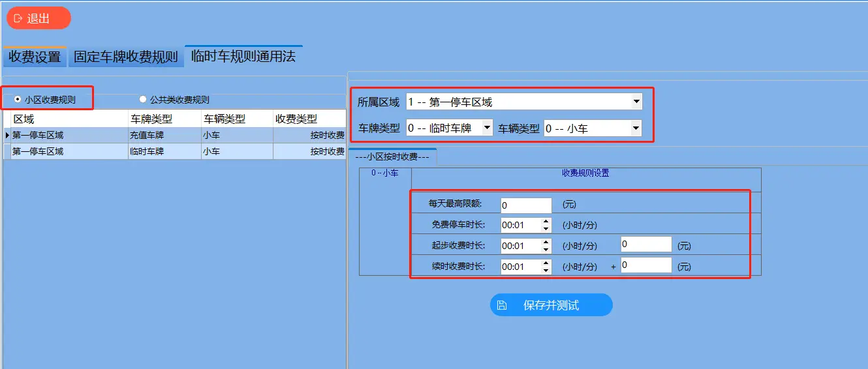Image resolution: width=868 pixels, height=369 pixels.
Task: Click the 起步收费时长 amount (元) field
Action: 646,244
